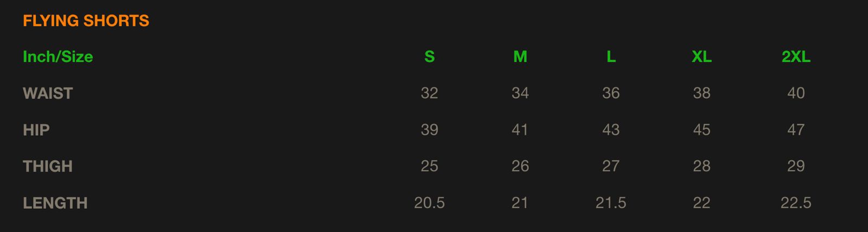
Task: Click length value 21.5 for size L
Action: tap(611, 203)
